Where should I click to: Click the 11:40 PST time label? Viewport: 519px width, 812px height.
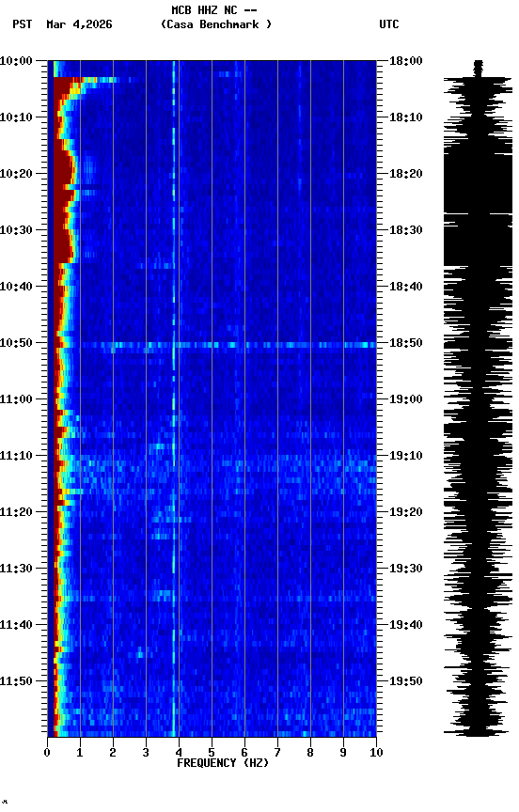click(x=16, y=626)
